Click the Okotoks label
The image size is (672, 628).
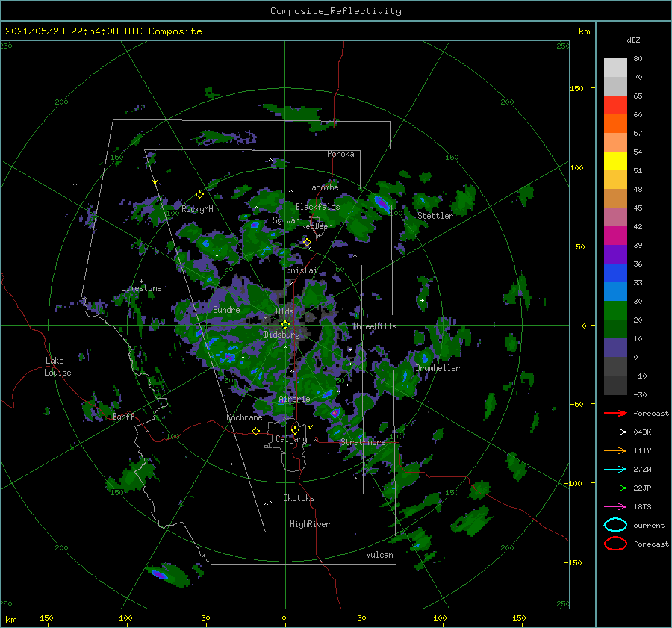coord(299,497)
